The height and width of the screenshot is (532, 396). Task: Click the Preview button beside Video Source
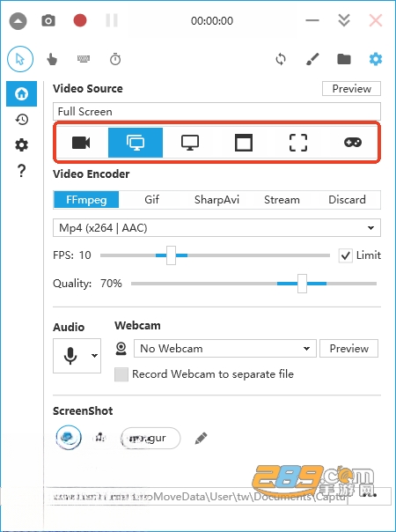[351, 89]
